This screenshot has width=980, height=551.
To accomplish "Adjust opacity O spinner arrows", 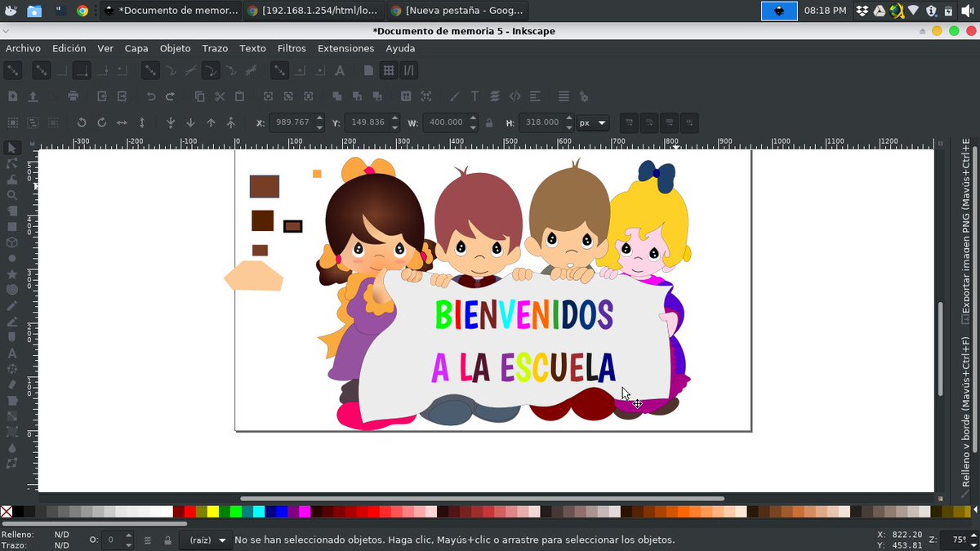I will pos(129,540).
